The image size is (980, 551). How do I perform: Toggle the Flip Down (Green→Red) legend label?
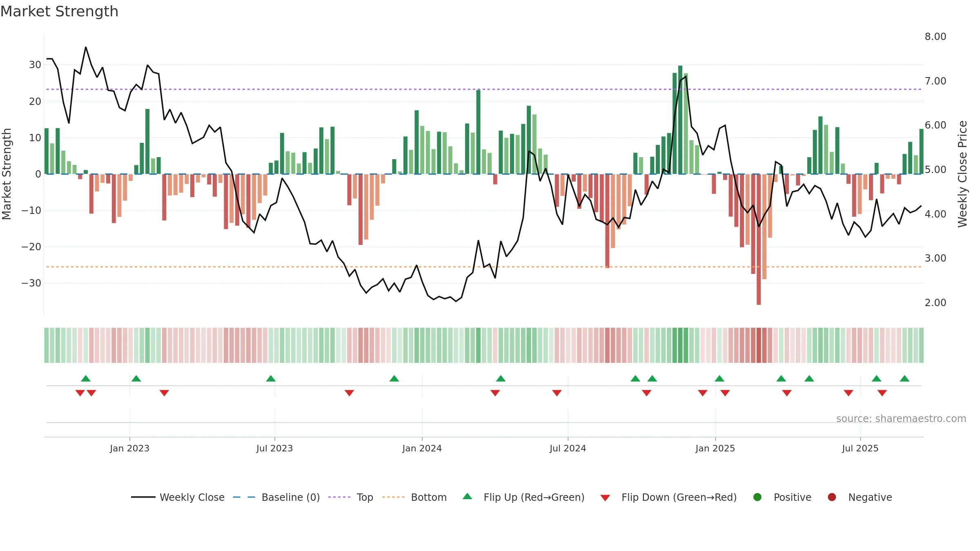pos(679,498)
